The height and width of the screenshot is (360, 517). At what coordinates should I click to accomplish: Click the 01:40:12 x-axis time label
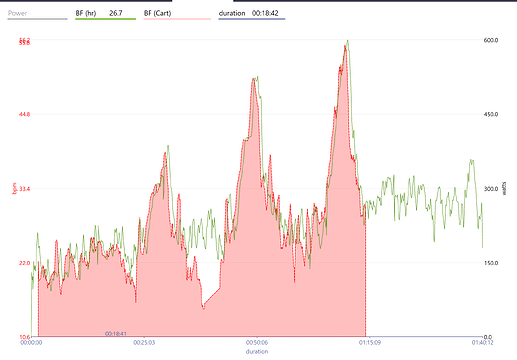coord(482,343)
